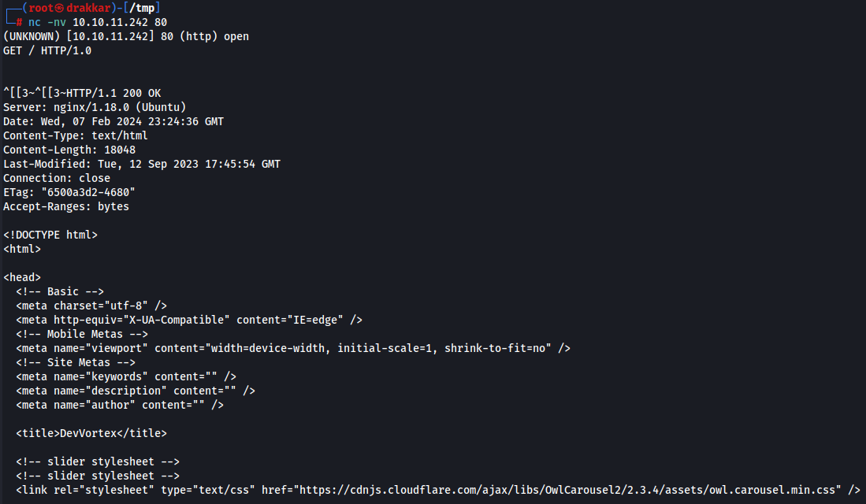Click the GET / HTTP/1.0 request line

pyautogui.click(x=47, y=50)
